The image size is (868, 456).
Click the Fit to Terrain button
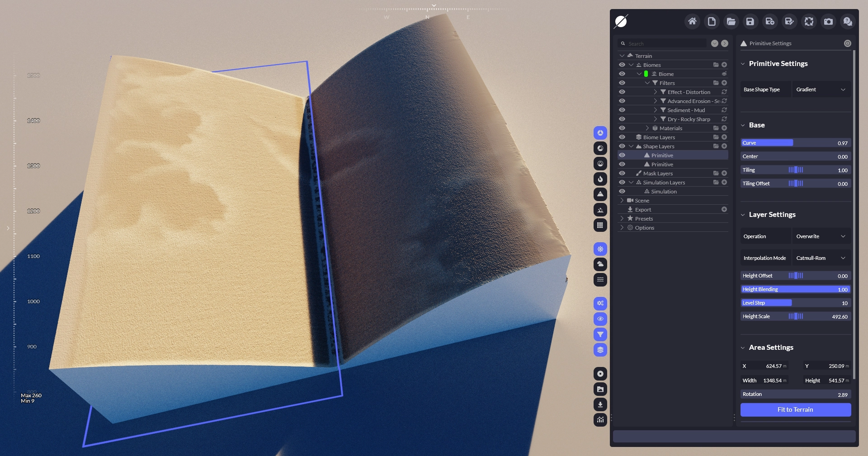[795, 410]
